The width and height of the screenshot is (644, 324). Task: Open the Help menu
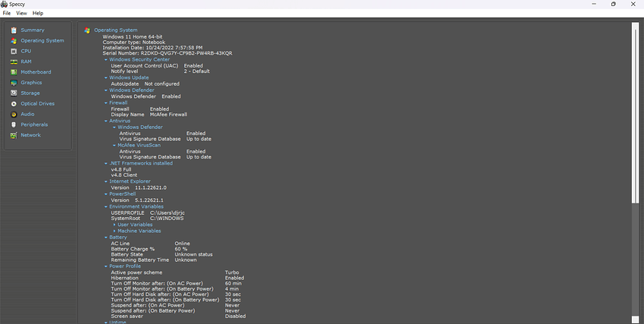pos(38,13)
